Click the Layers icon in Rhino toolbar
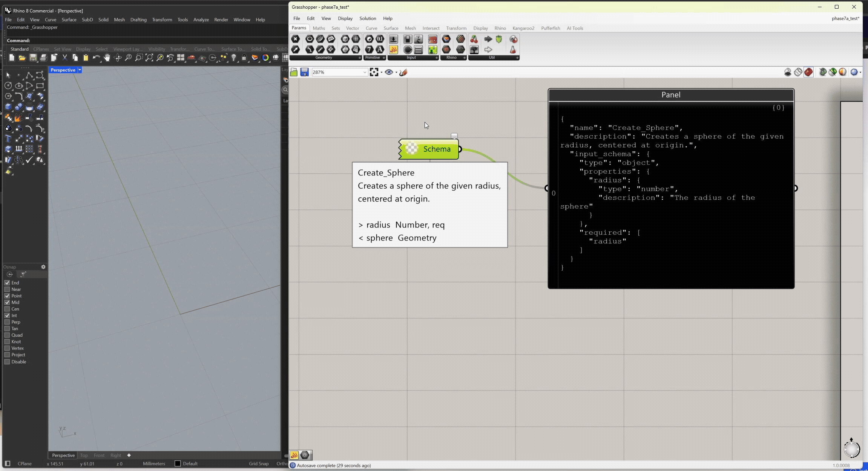Screen dimensions: 868x471 (255, 58)
